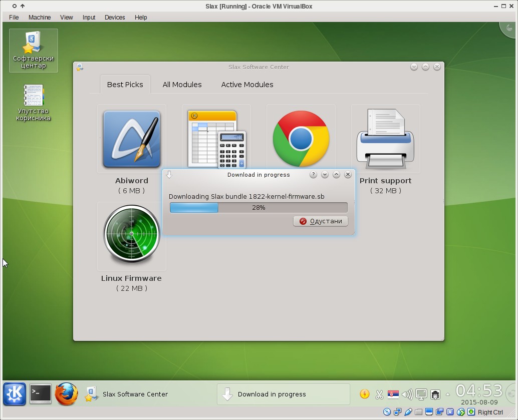Switch to the Best Picks tab

click(125, 85)
